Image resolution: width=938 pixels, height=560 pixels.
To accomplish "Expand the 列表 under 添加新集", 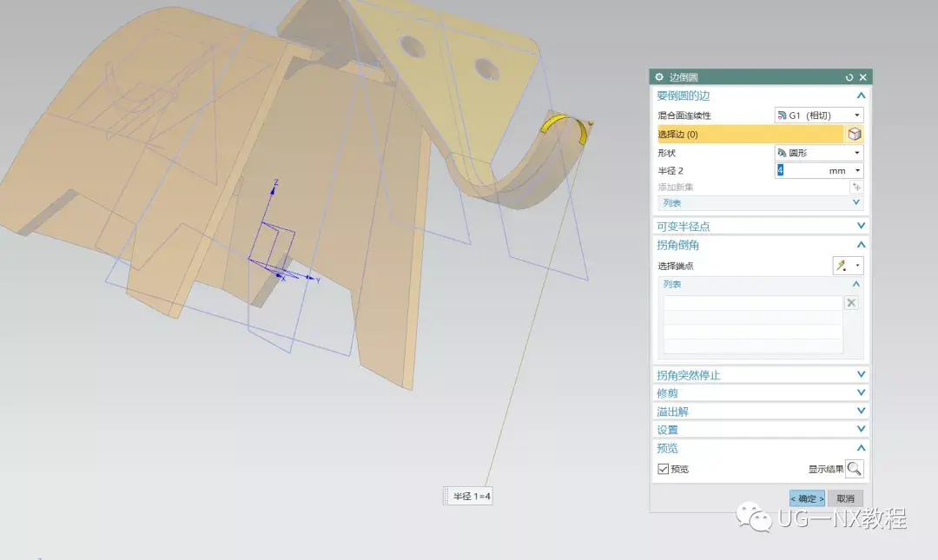I will (856, 203).
